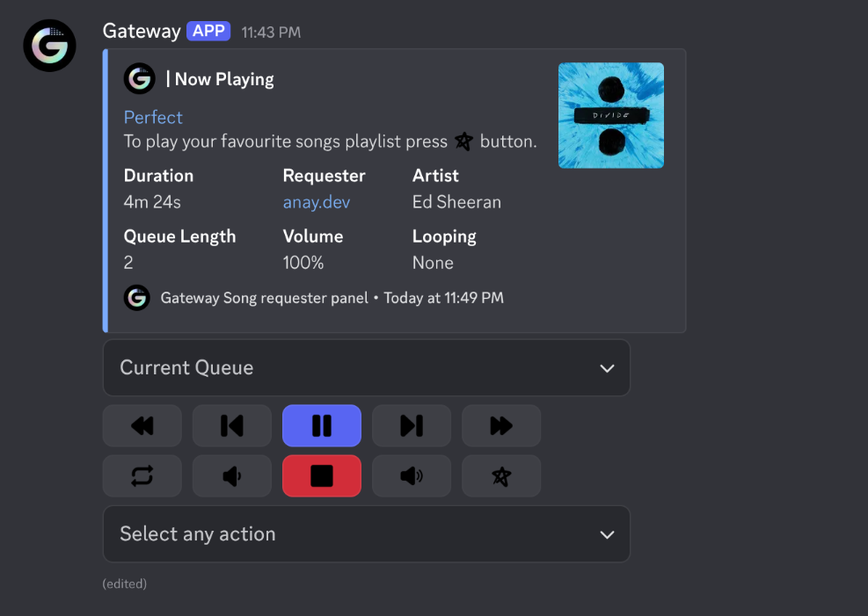Open the Gateway bot profile from its name

(x=141, y=30)
